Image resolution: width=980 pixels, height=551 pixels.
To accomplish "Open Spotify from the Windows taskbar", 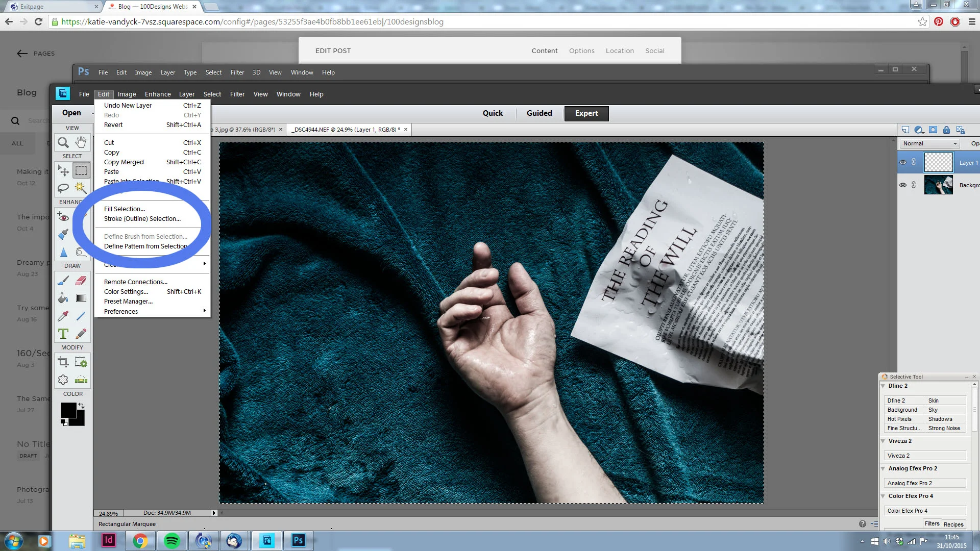I will [x=172, y=540].
